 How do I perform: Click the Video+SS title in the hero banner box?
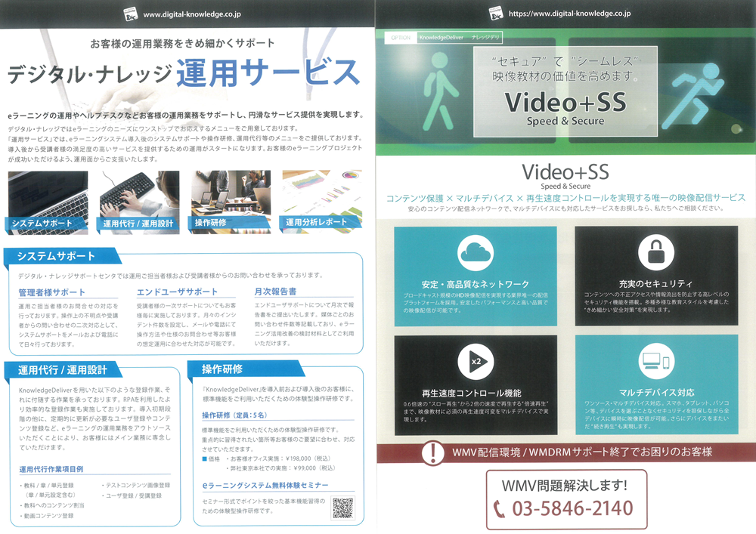click(x=565, y=102)
